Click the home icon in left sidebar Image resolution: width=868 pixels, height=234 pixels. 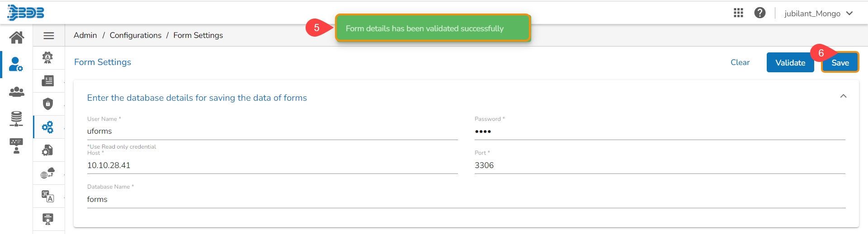click(x=17, y=37)
